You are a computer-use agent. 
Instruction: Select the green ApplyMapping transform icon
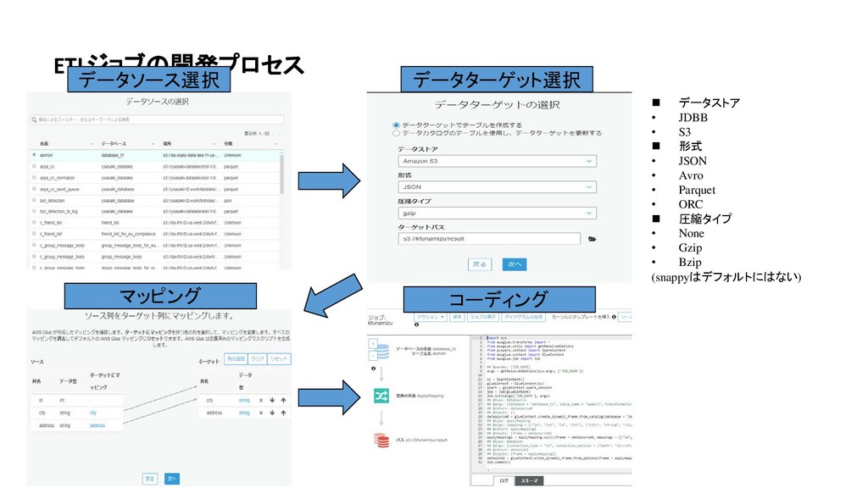381,396
